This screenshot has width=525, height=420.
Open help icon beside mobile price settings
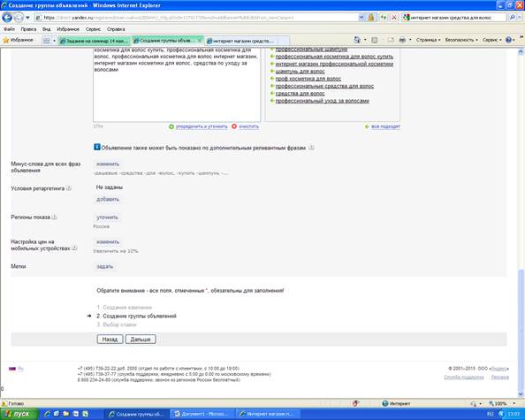coord(74,248)
